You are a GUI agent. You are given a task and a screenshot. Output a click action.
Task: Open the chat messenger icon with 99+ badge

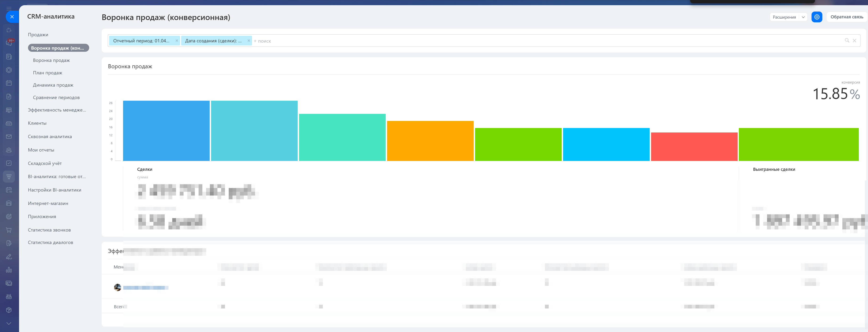coord(9,43)
